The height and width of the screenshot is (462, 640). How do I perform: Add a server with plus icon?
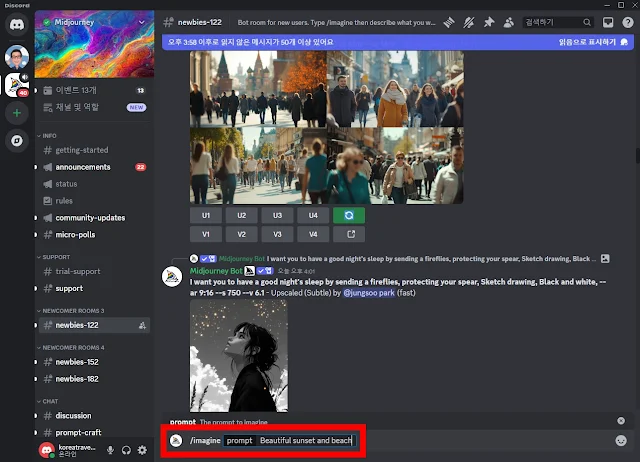click(17, 113)
